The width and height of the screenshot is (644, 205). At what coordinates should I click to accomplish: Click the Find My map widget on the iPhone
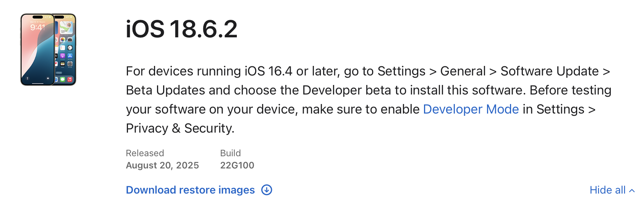coord(66,27)
